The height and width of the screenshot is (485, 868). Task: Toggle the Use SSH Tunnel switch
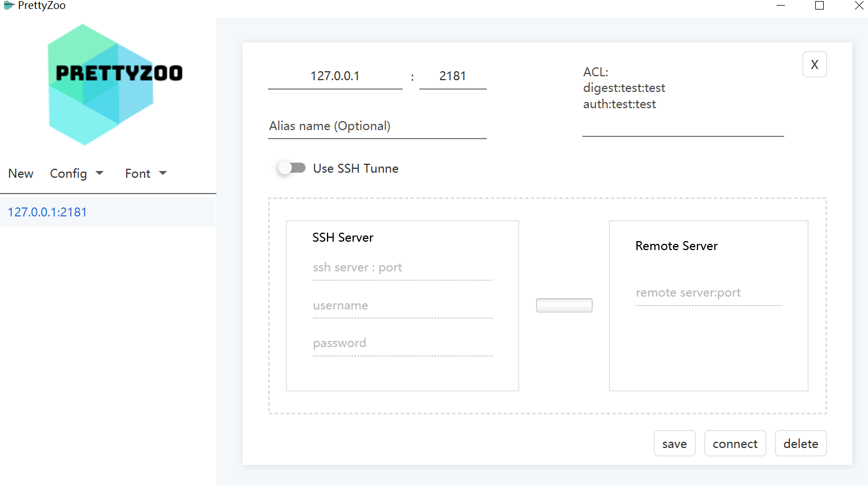pos(292,168)
